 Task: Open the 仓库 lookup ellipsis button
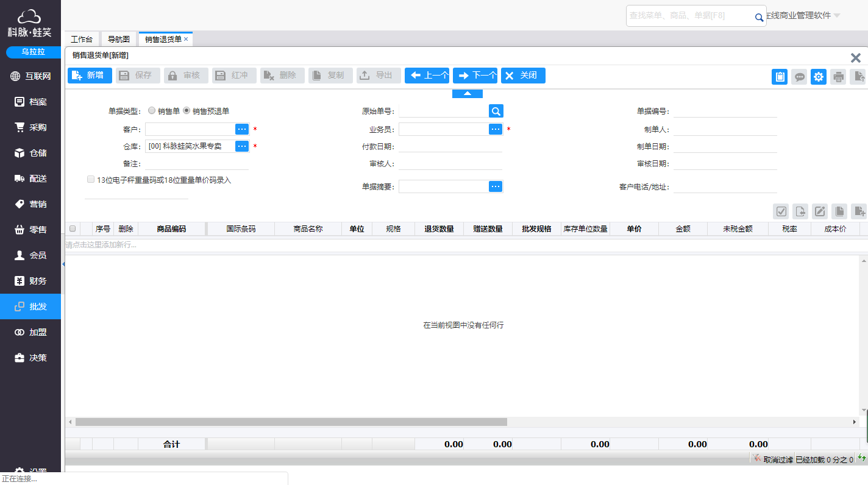[x=242, y=146]
